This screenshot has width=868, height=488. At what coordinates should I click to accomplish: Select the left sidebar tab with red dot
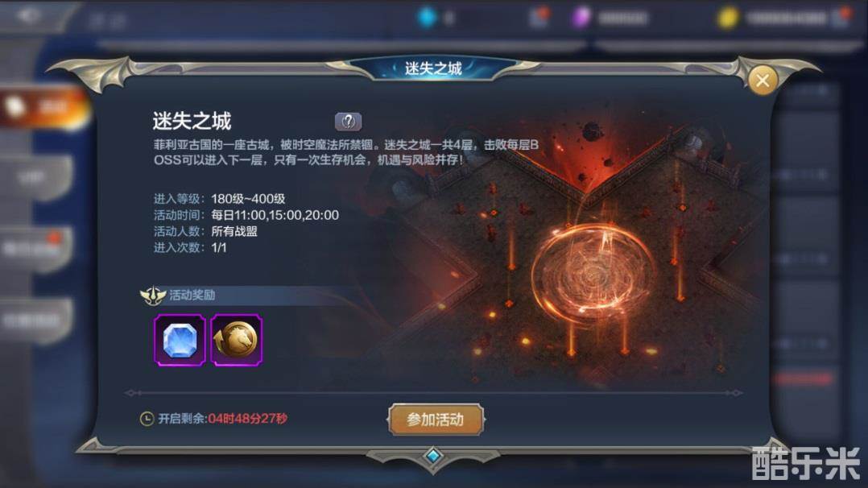point(36,250)
